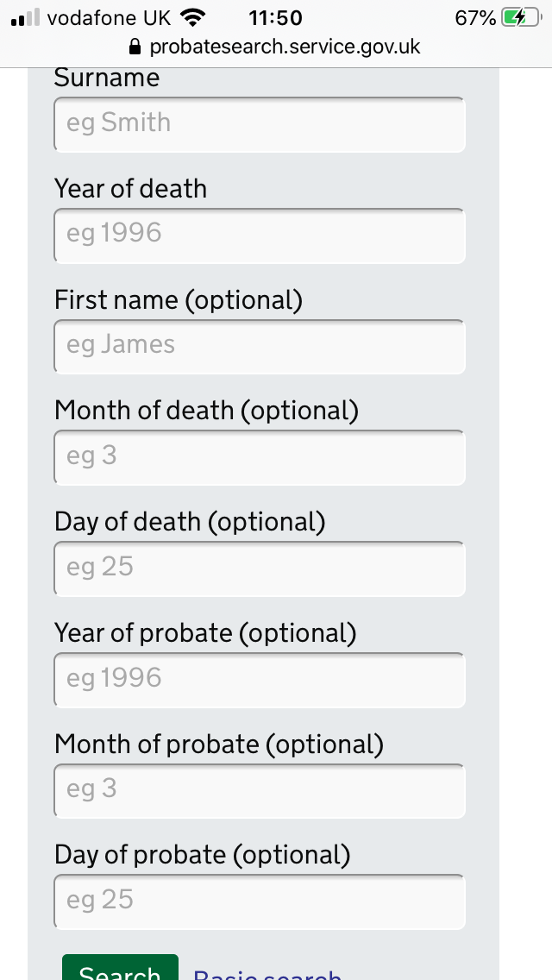Focus the Day of probate text field
Image resolution: width=552 pixels, height=980 pixels.
(260, 901)
